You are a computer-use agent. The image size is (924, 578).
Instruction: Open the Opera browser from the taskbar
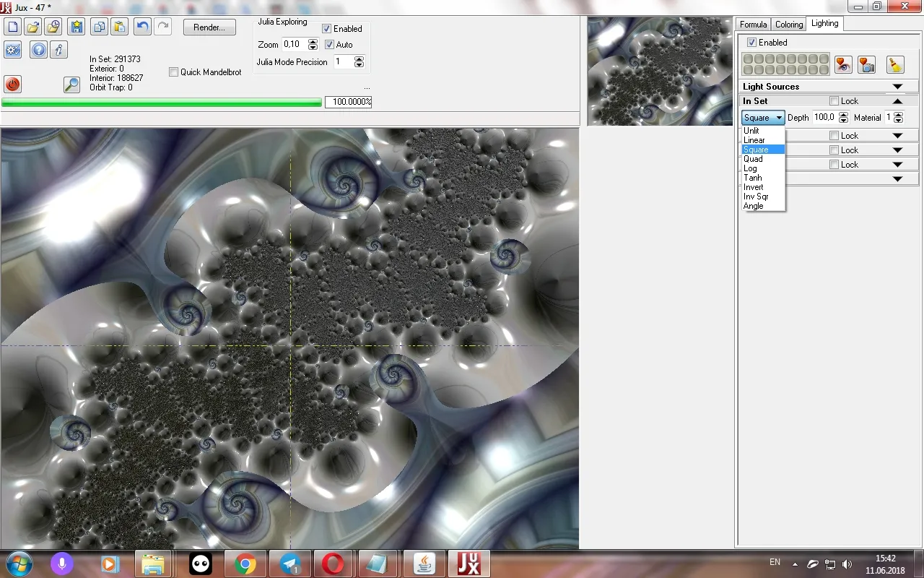pyautogui.click(x=333, y=564)
